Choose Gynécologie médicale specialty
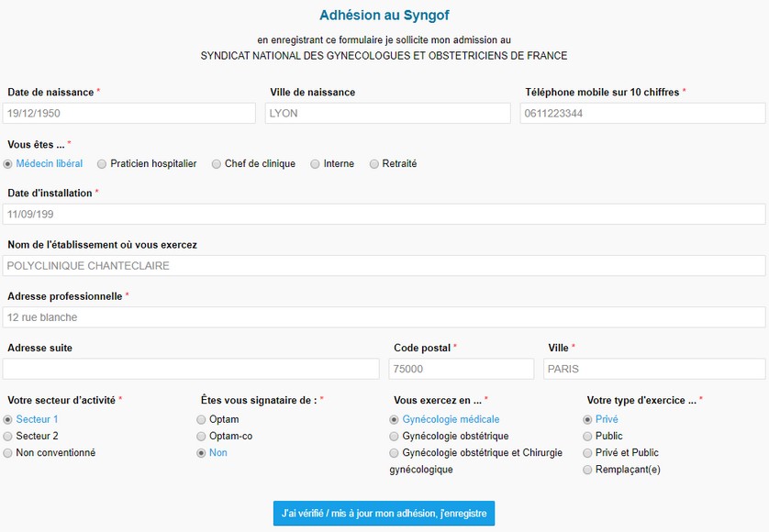Viewport: 769px width, 532px height. click(394, 420)
